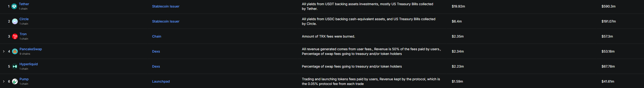Open the Circle protocol link
This screenshot has height=88, width=644.
[24, 19]
